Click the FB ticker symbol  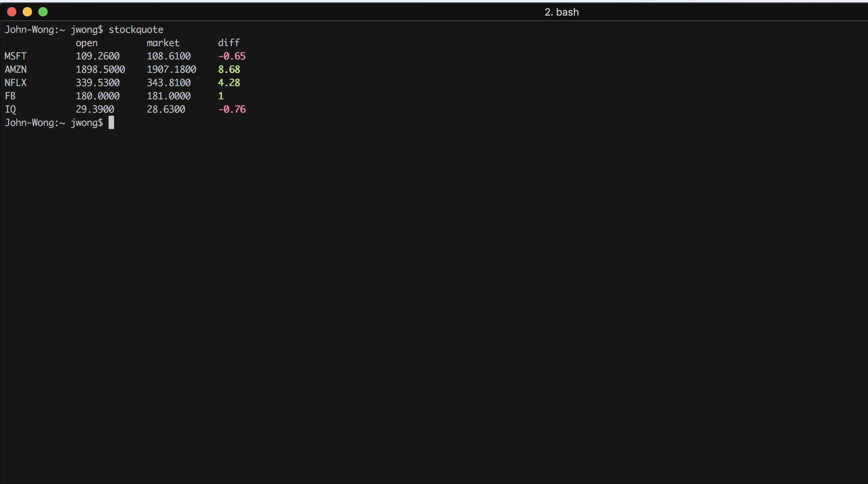point(10,96)
